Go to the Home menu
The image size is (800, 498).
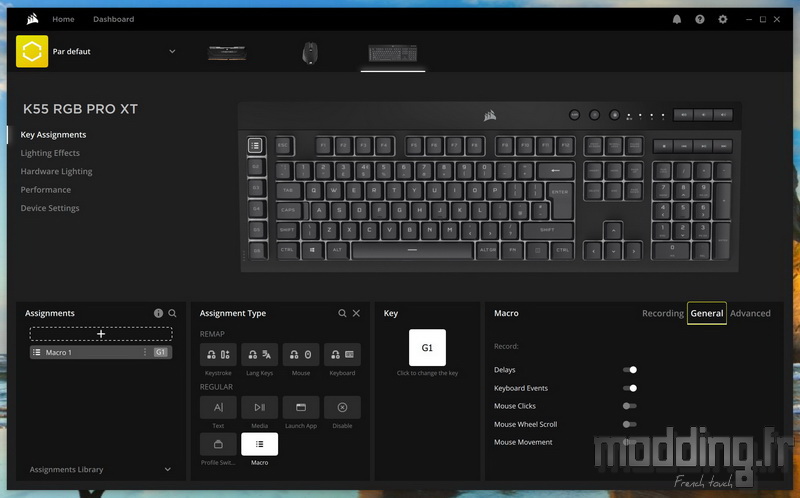[63, 19]
